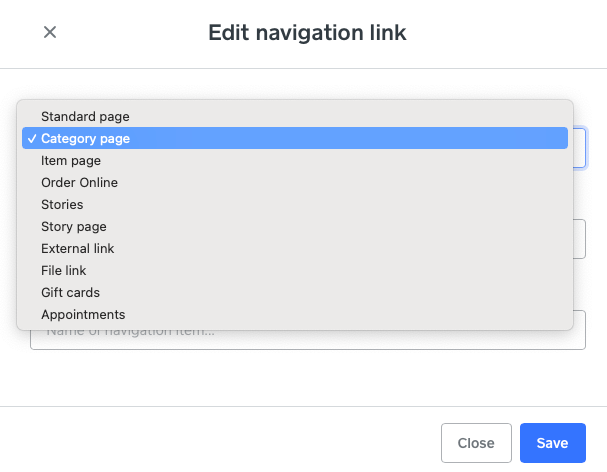Select Standard page from the list
Image resolution: width=607 pixels, height=472 pixels.
click(x=85, y=117)
